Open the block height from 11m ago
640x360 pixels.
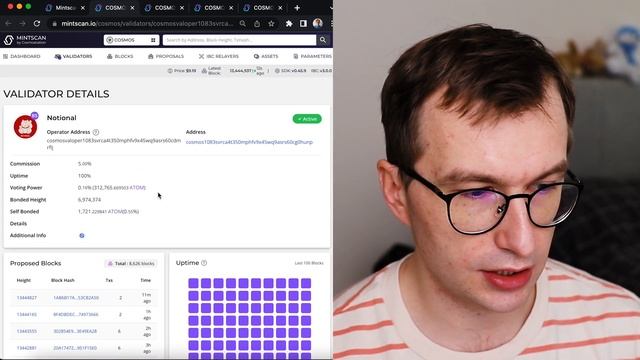[x=27, y=298]
